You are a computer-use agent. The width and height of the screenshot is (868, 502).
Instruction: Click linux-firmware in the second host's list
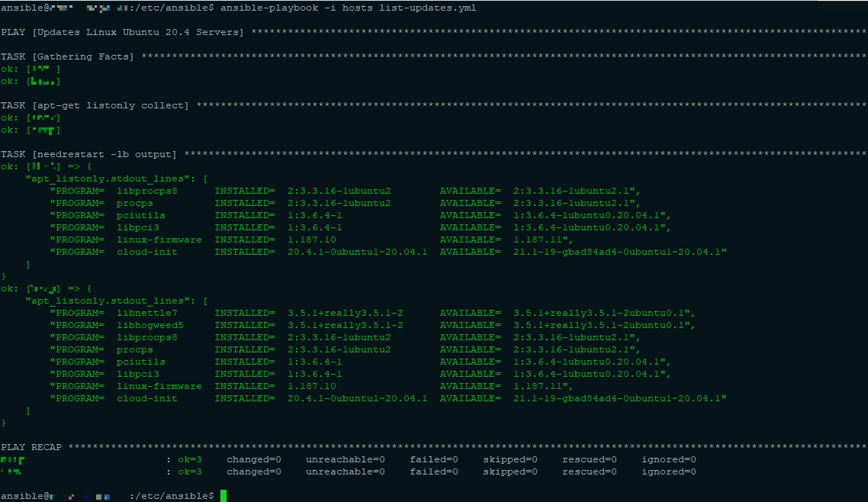159,386
